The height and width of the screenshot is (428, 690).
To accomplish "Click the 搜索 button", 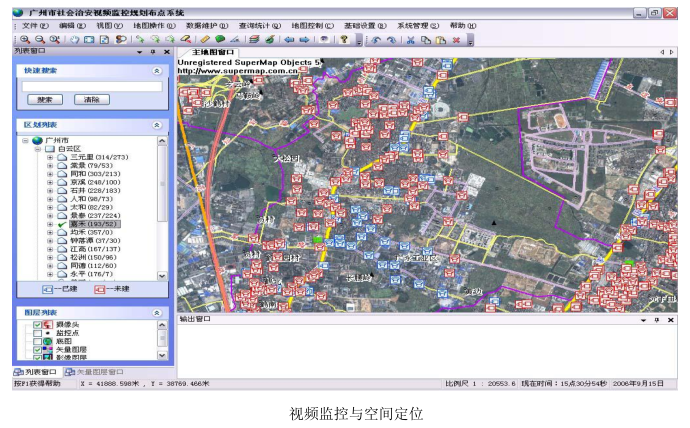I will (x=45, y=100).
